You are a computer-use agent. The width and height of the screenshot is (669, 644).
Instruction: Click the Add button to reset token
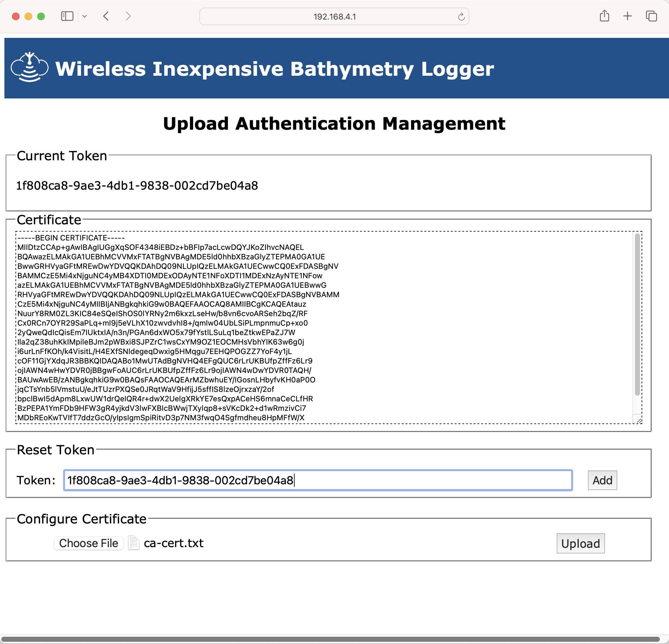[602, 479]
